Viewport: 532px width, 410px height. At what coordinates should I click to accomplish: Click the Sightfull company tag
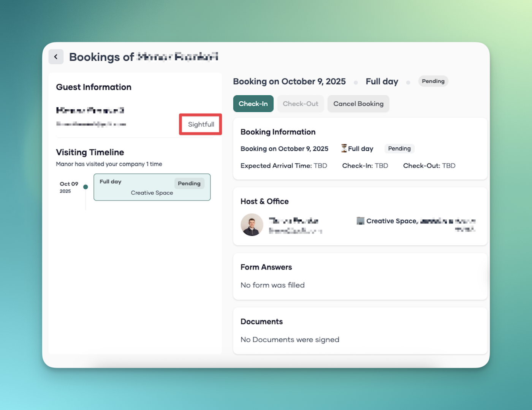[x=201, y=124]
